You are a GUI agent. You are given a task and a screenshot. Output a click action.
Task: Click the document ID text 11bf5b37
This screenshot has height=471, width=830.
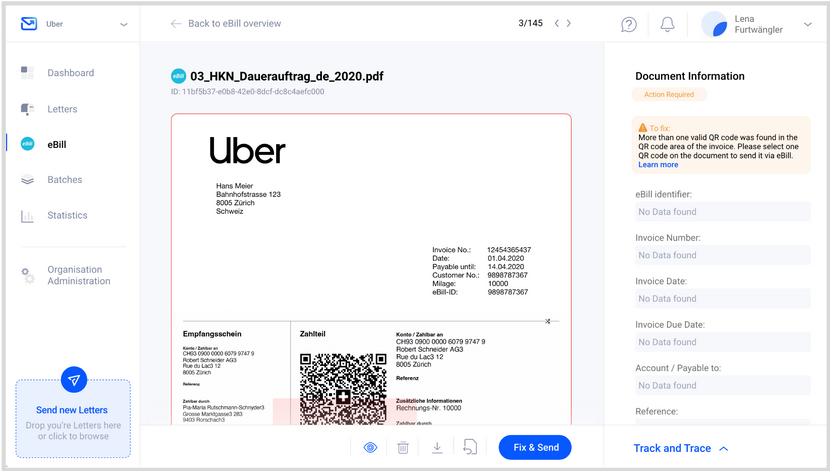pos(247,92)
